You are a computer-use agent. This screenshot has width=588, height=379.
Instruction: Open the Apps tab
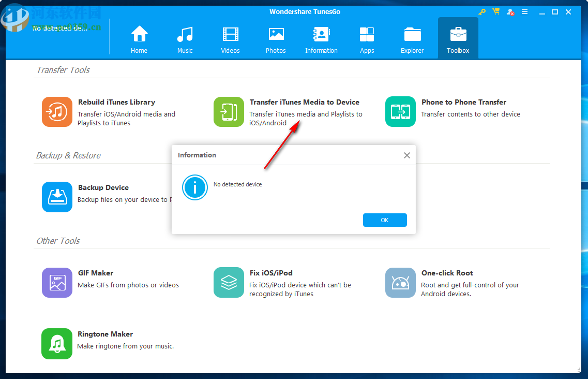click(367, 39)
